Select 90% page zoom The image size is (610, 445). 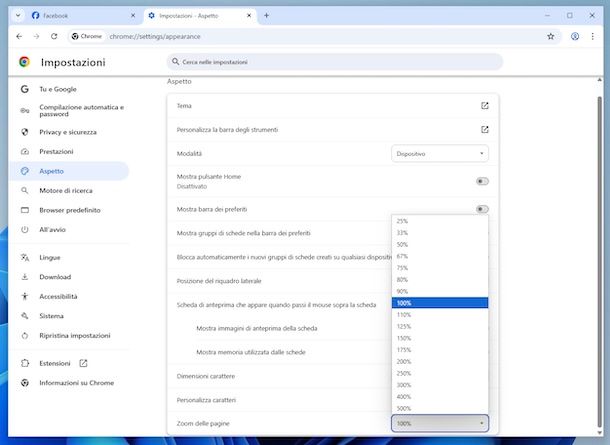[440, 291]
